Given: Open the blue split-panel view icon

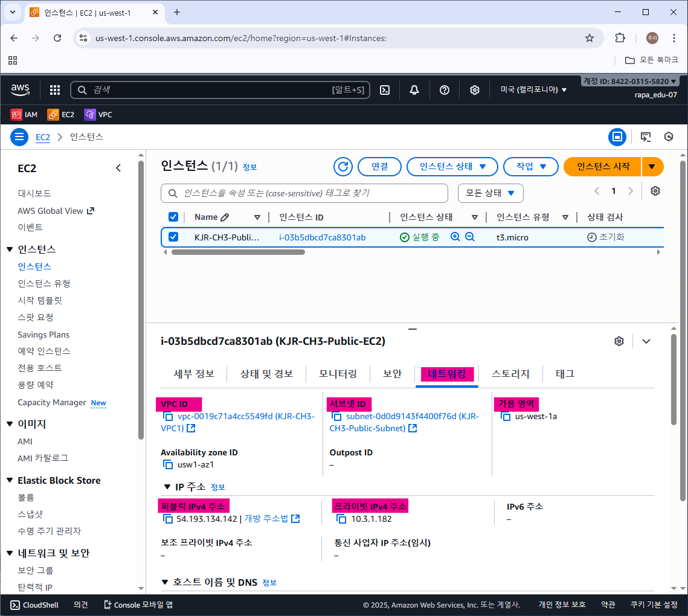Looking at the screenshot, I should [x=617, y=137].
